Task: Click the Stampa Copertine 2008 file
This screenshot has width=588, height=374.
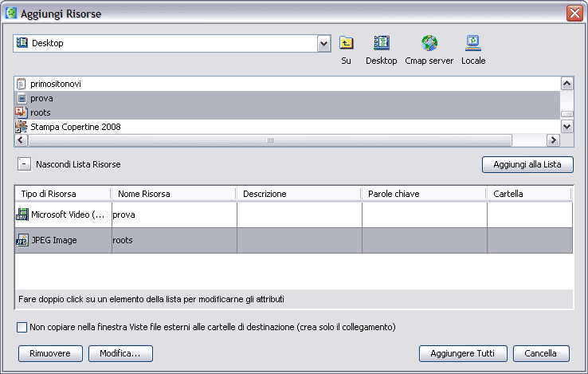Action: pos(75,127)
